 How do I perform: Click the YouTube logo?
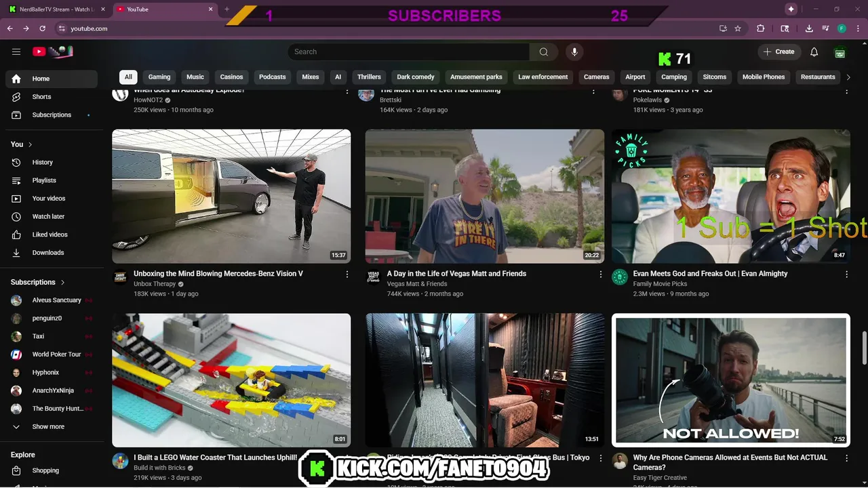(x=52, y=52)
